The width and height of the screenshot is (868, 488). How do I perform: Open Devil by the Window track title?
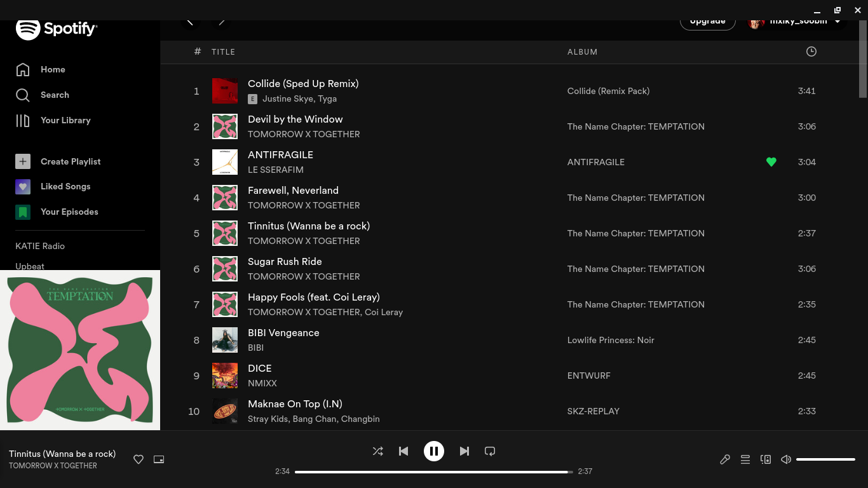coord(295,119)
